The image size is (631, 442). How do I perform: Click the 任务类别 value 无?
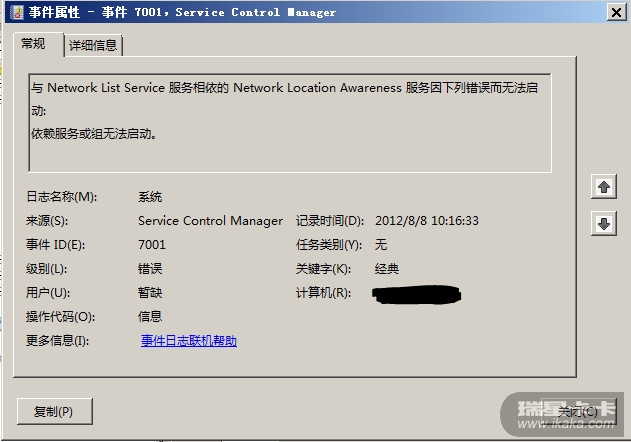click(x=381, y=245)
